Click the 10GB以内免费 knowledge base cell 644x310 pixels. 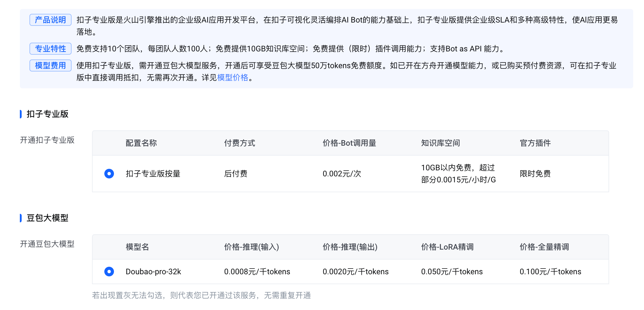click(x=458, y=174)
